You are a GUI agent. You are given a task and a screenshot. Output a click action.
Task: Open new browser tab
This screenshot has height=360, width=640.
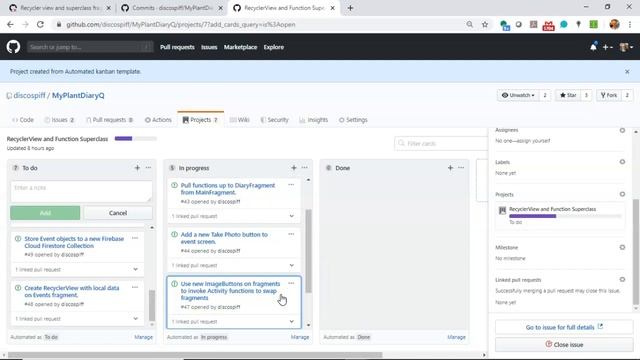pyautogui.click(x=350, y=8)
